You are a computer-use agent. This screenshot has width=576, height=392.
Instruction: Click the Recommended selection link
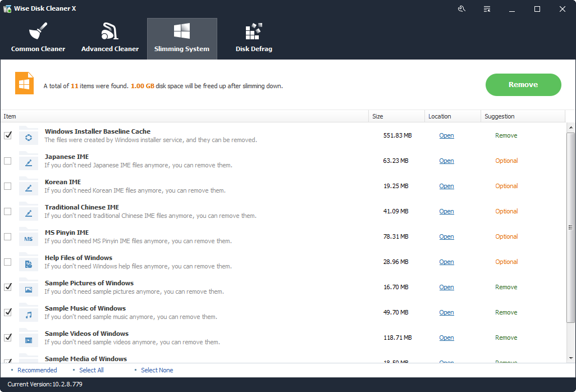click(x=37, y=370)
